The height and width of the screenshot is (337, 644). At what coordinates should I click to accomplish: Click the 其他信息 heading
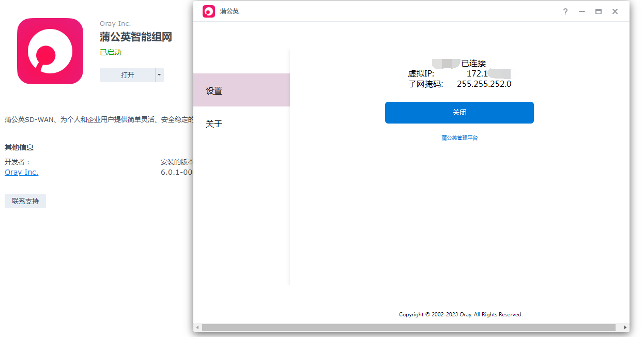coord(19,147)
